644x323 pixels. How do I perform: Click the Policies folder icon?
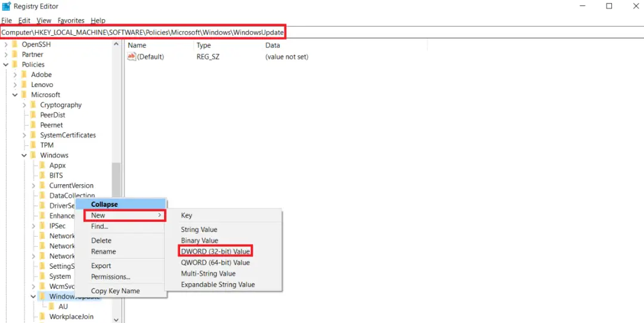point(15,64)
